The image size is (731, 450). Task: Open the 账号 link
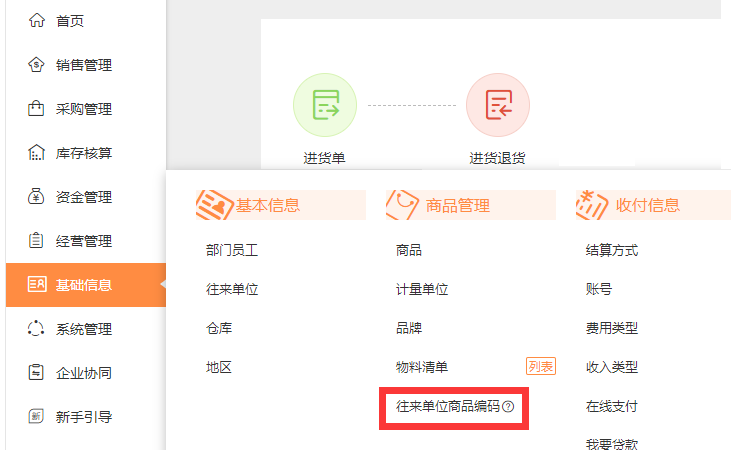[599, 290]
